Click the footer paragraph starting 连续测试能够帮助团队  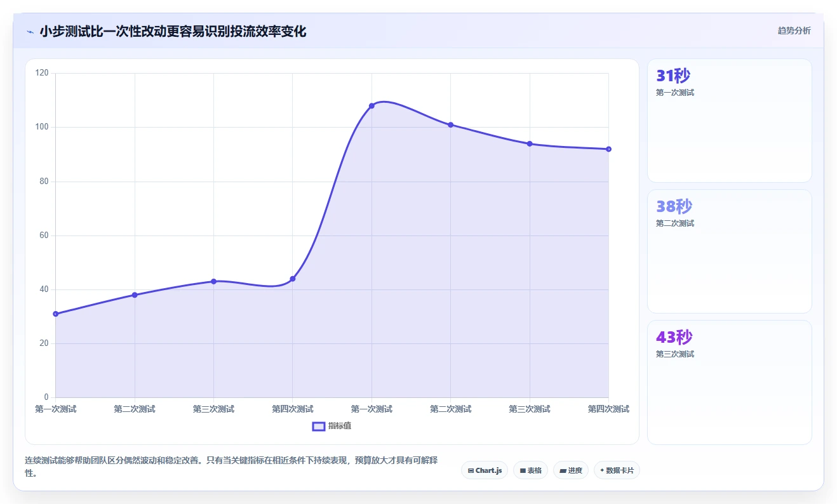pos(231,467)
